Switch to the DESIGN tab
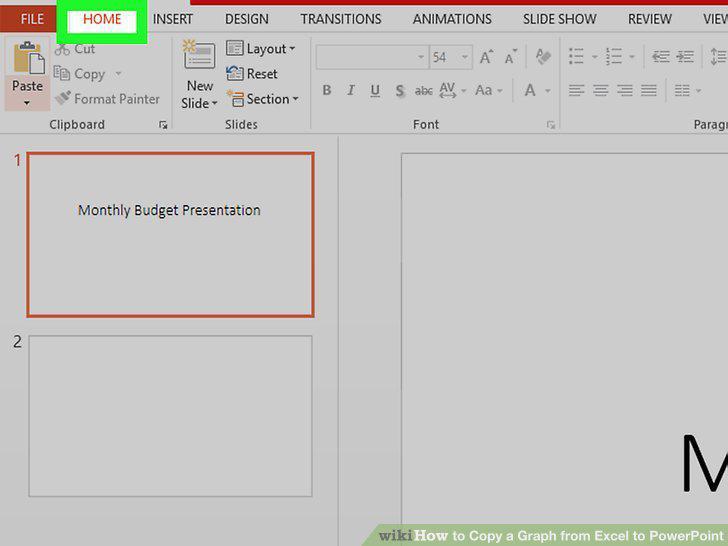Viewport: 728px width, 546px height. pyautogui.click(x=247, y=19)
